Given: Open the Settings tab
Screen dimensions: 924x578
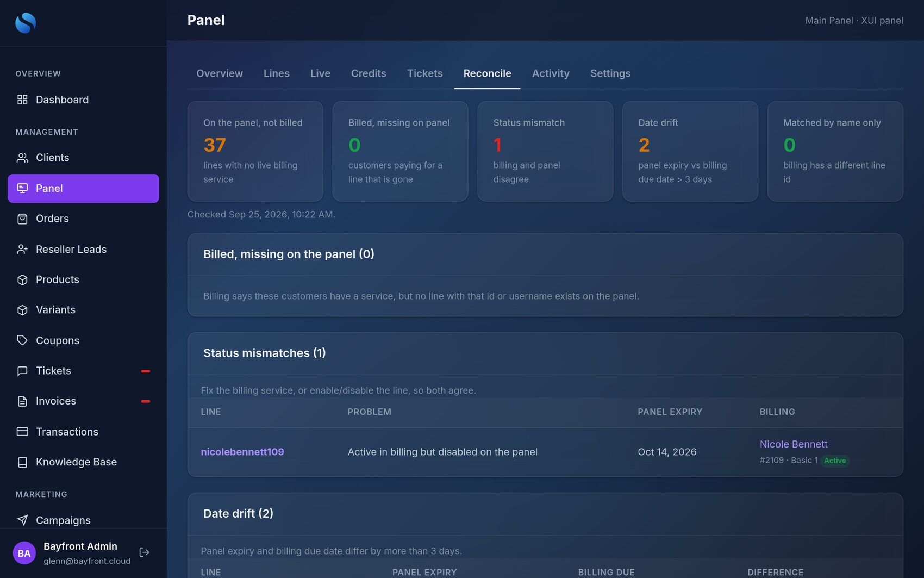Looking at the screenshot, I should 610,73.
